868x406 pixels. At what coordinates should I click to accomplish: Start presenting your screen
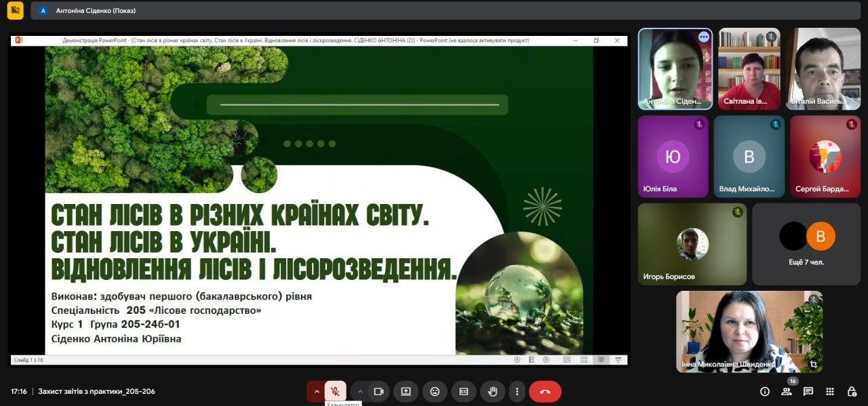406,391
